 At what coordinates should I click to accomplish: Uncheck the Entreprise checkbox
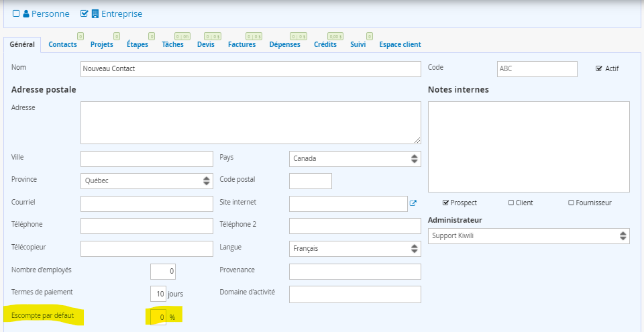pyautogui.click(x=84, y=13)
